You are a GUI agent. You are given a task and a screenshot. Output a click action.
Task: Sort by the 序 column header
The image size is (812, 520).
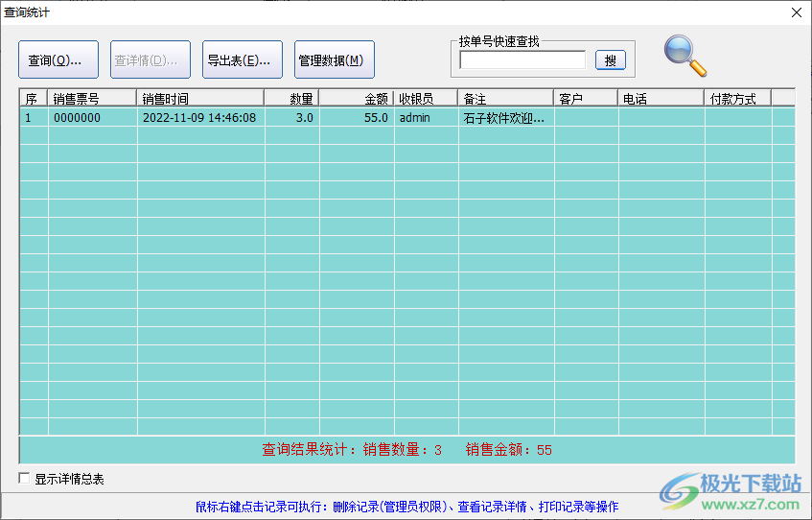click(34, 99)
